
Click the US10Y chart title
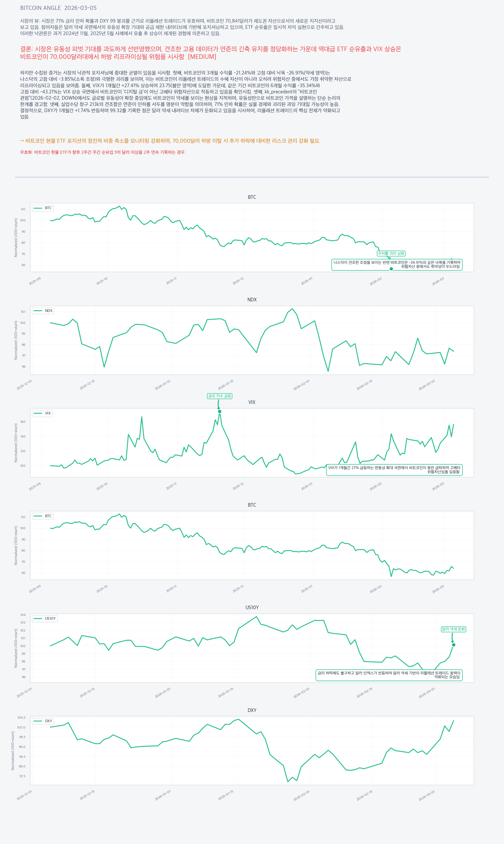point(252,607)
